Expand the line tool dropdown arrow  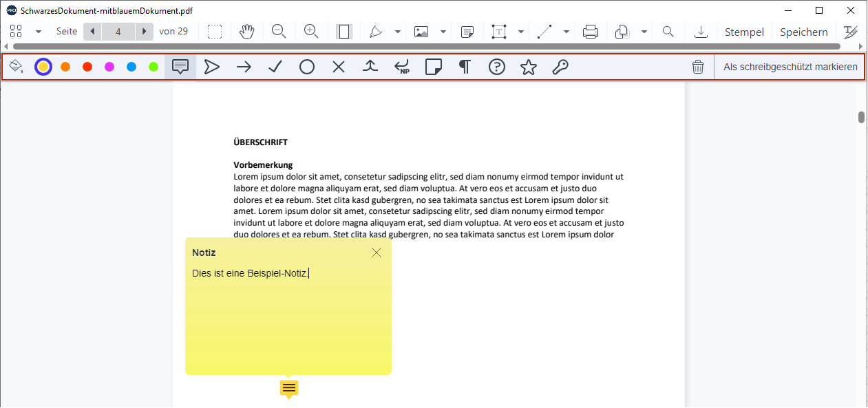[x=567, y=32]
